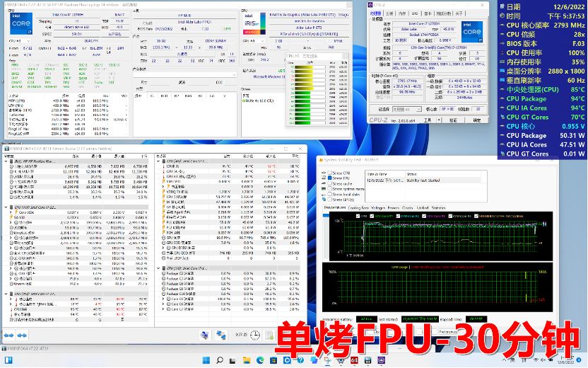
Task: Open File Explorer from the taskbar
Action: [x=247, y=360]
